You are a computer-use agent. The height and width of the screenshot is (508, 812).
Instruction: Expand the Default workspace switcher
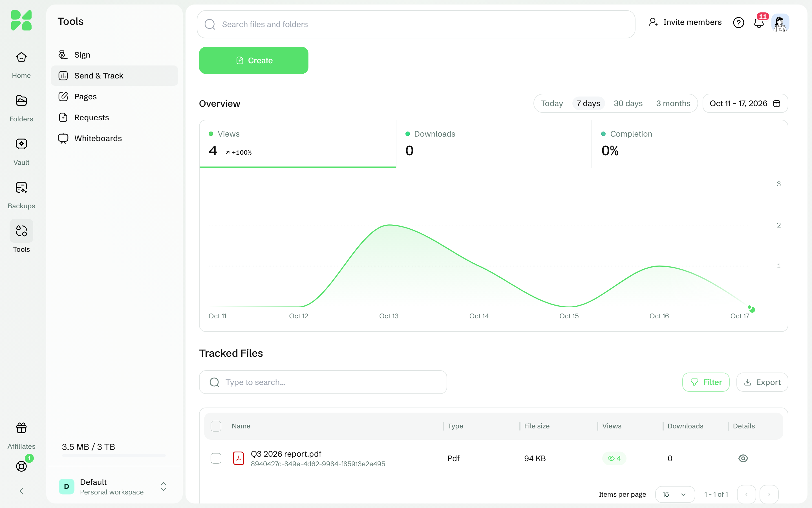164,487
